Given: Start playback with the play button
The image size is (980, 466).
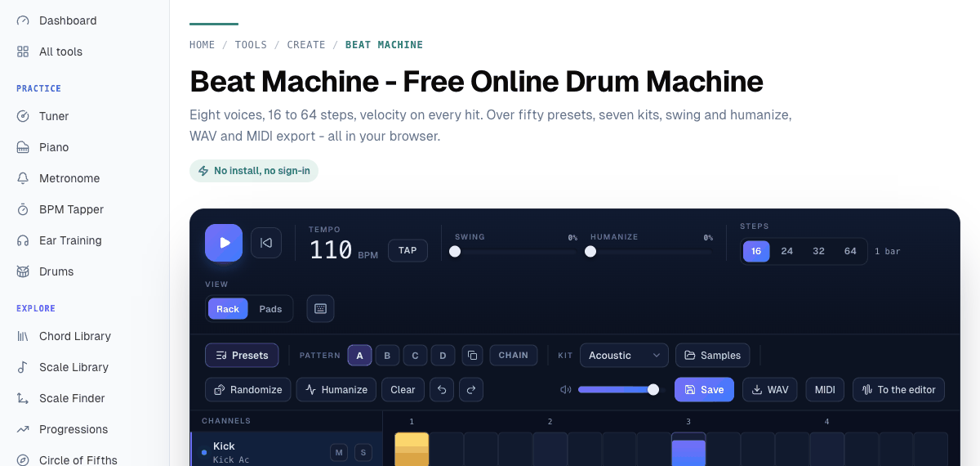Looking at the screenshot, I should pos(224,243).
